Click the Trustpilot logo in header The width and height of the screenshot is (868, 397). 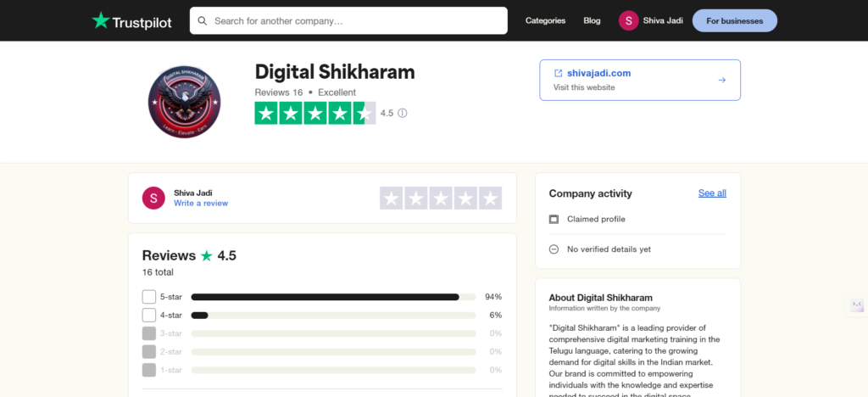pyautogui.click(x=131, y=21)
